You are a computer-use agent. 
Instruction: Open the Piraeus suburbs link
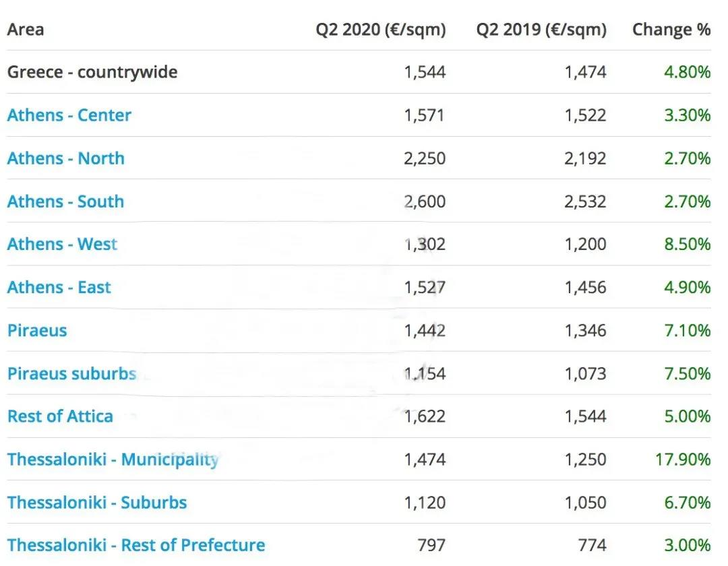point(71,373)
